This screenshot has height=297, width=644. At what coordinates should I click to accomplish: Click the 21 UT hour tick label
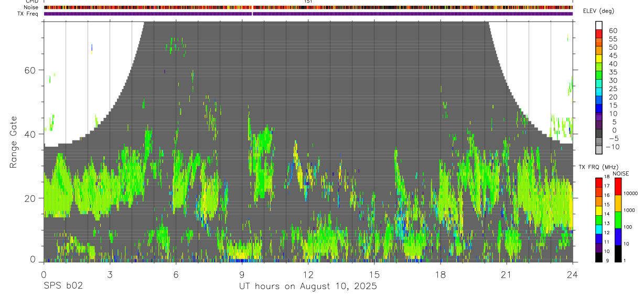click(x=507, y=274)
